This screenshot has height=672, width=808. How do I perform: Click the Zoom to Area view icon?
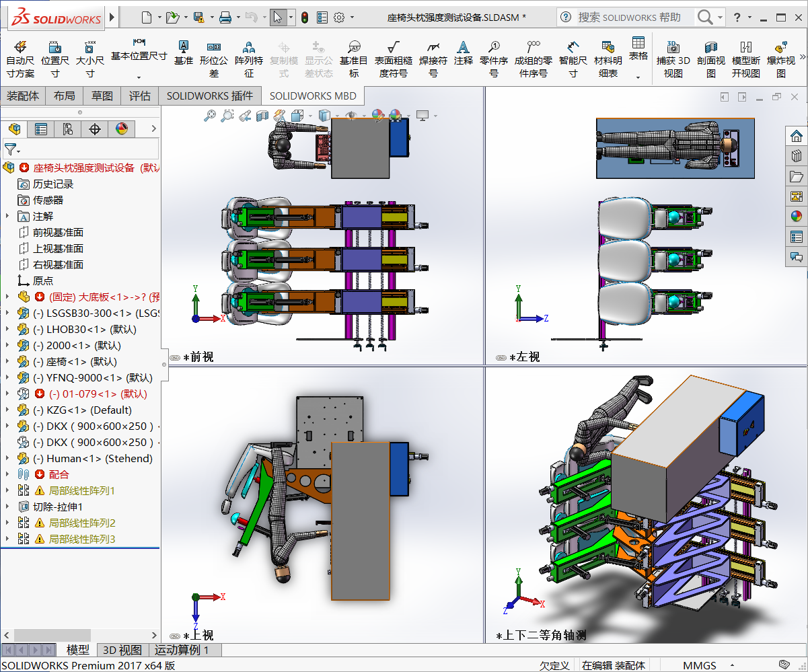227,116
